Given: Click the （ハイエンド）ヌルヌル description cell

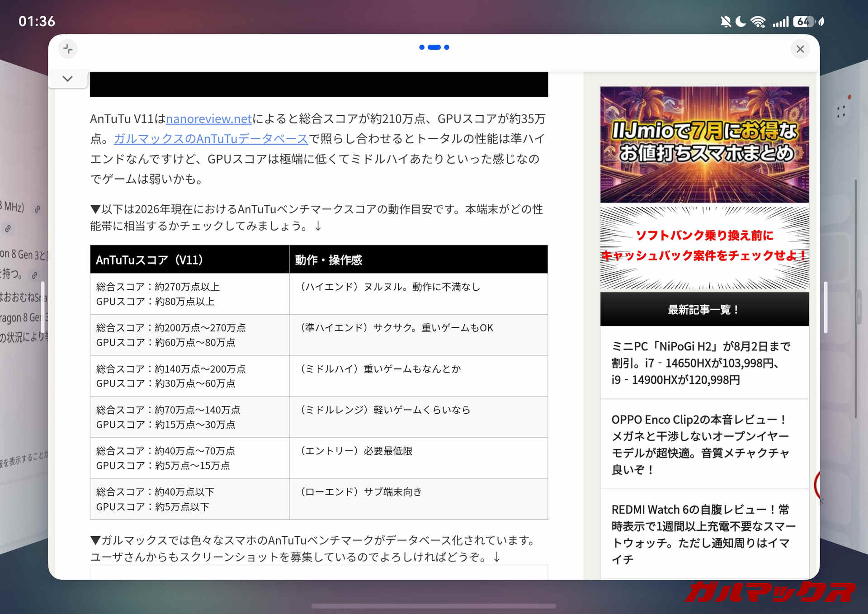Looking at the screenshot, I should click(x=419, y=294).
